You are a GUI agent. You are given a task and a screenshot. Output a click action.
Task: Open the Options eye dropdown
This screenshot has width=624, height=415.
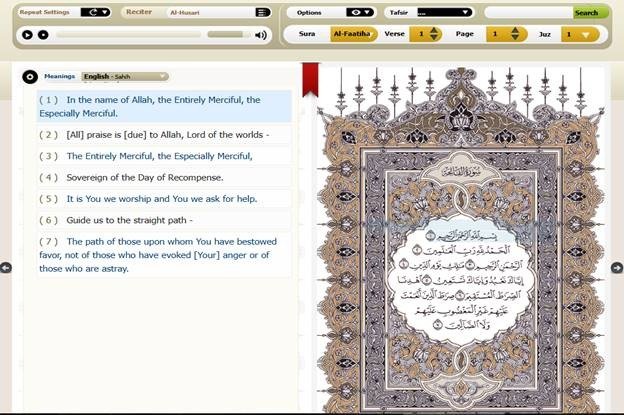click(360, 12)
